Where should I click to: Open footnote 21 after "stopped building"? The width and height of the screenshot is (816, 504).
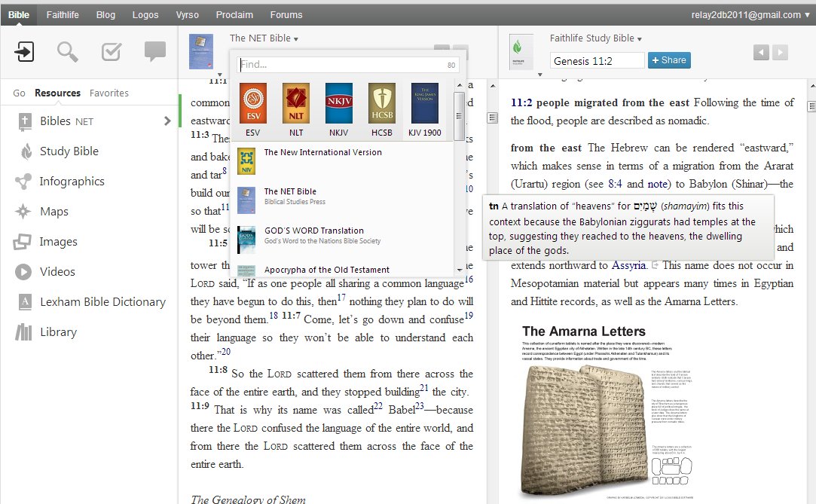(423, 388)
